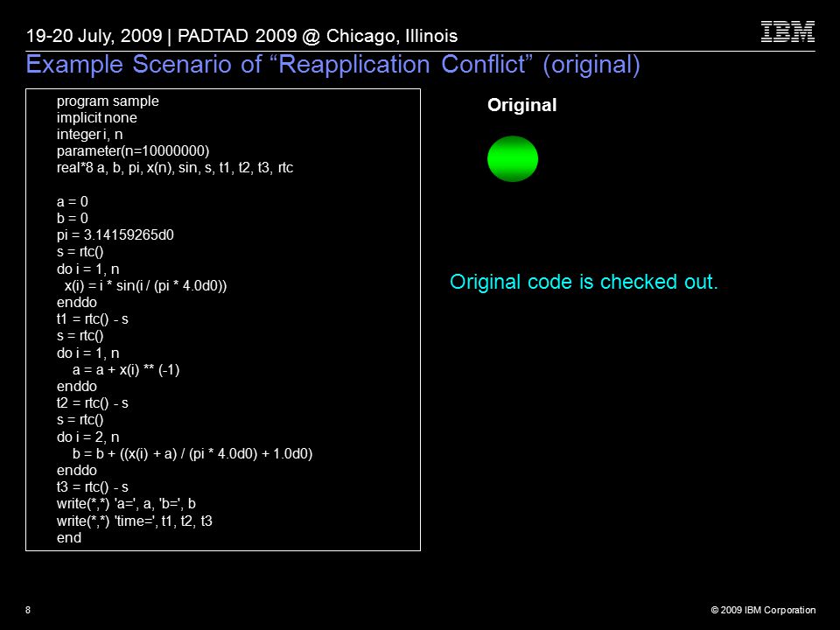The height and width of the screenshot is (630, 840).
Task: Click the code line 'implicit none'
Action: coord(97,117)
